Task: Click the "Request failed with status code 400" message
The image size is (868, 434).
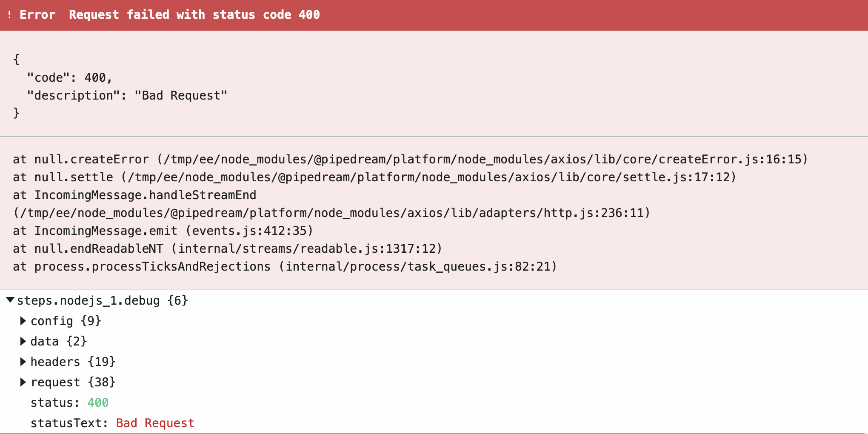Action: [194, 15]
